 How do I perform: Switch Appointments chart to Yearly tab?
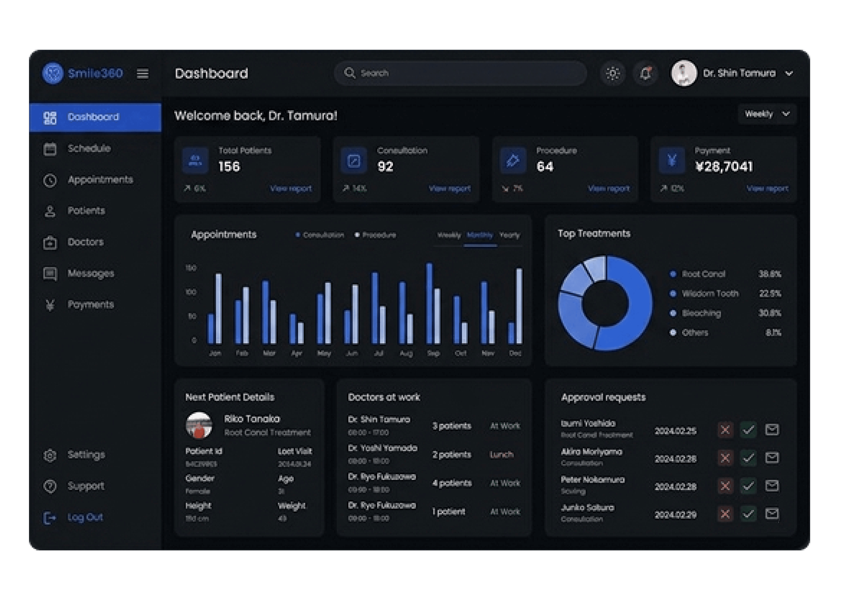510,236
